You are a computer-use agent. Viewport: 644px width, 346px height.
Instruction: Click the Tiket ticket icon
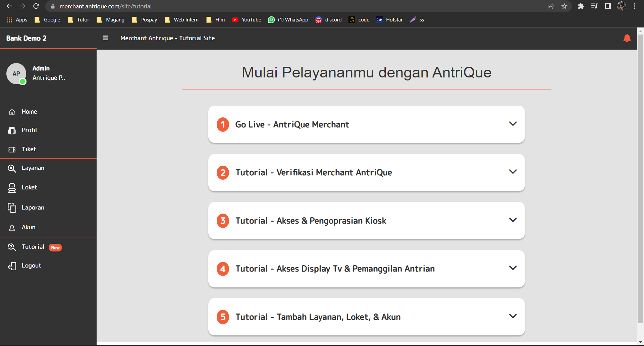(12, 150)
